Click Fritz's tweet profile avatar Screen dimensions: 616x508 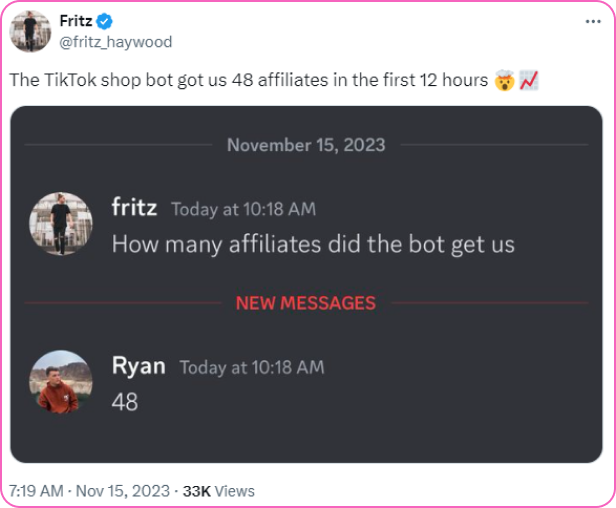click(30, 31)
